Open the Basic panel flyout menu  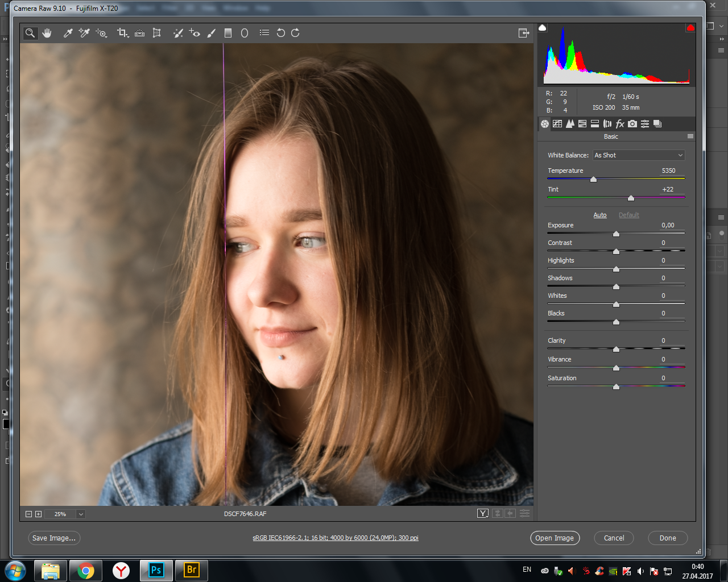point(690,136)
